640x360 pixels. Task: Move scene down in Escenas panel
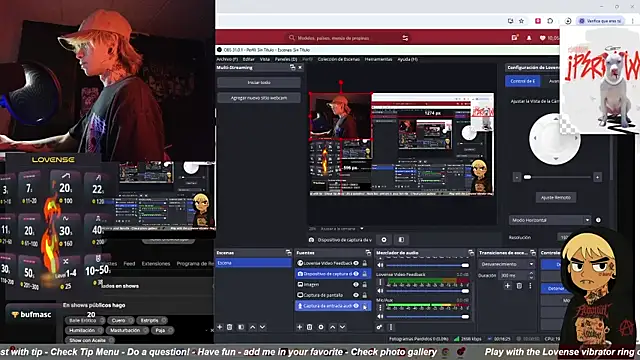click(262, 327)
